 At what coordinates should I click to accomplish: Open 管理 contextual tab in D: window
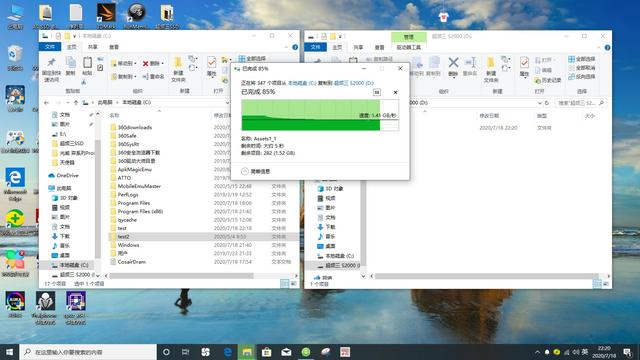pos(409,37)
